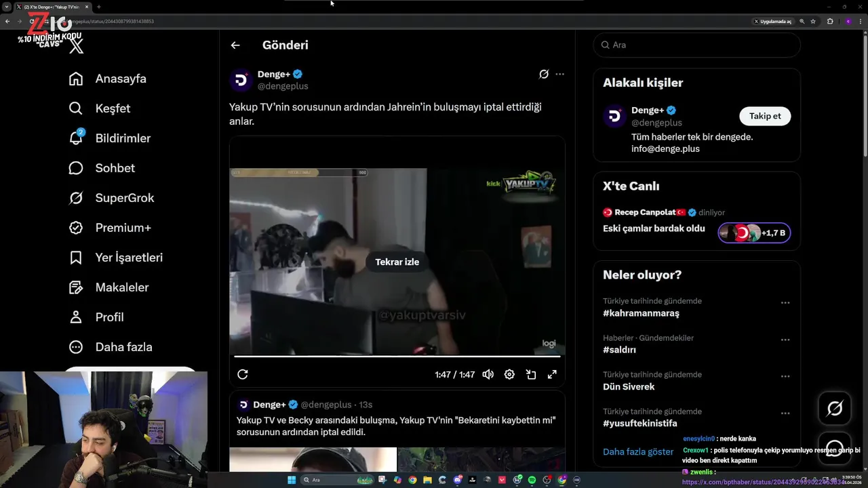Open more options for Dün Siverek trend
The height and width of the screenshot is (488, 868).
pyautogui.click(x=785, y=376)
